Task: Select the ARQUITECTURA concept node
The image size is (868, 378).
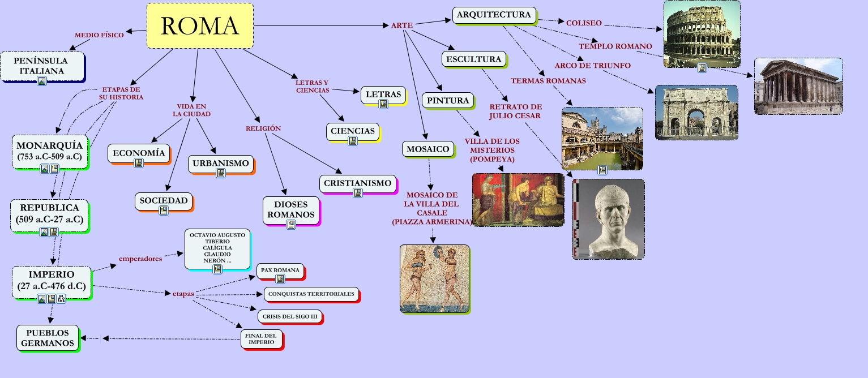Action: pyautogui.click(x=494, y=15)
